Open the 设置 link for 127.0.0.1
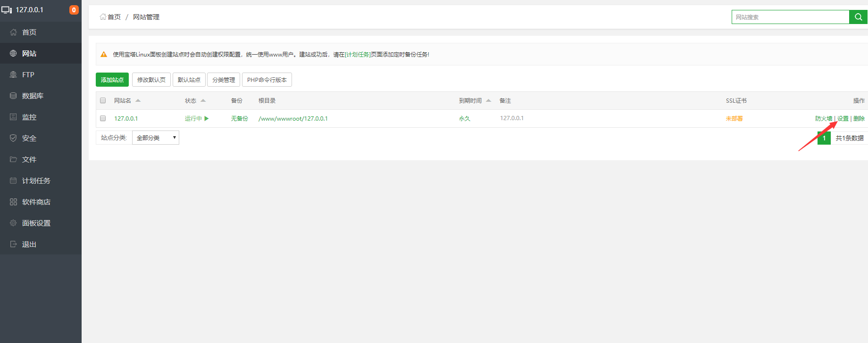 point(843,118)
